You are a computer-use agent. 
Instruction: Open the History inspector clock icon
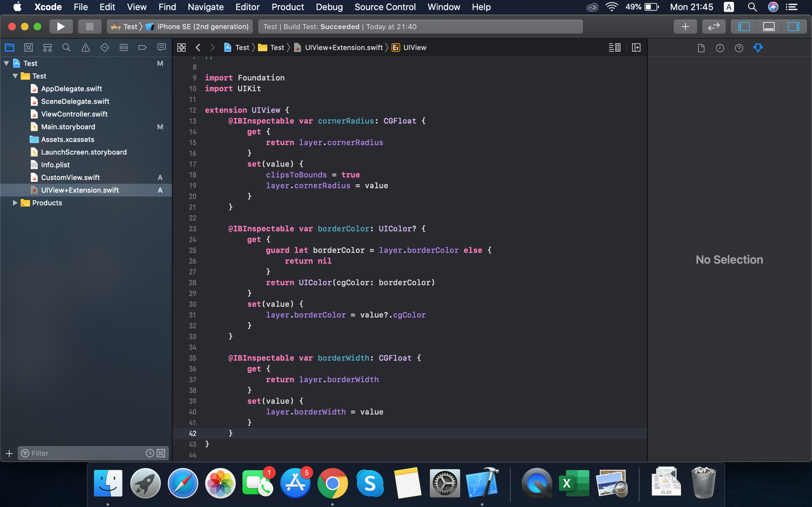pyautogui.click(x=719, y=48)
